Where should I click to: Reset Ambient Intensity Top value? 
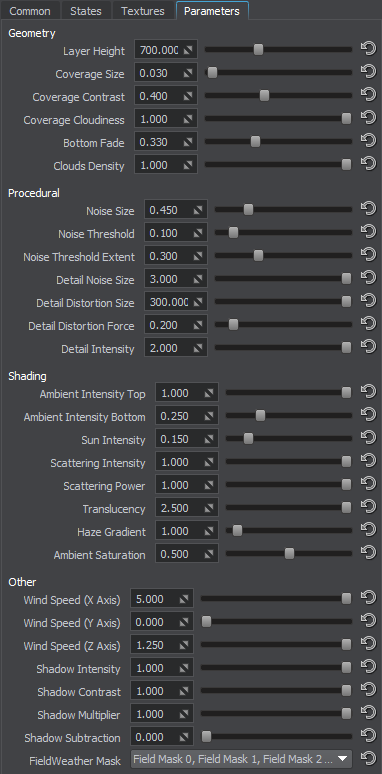pos(368,392)
